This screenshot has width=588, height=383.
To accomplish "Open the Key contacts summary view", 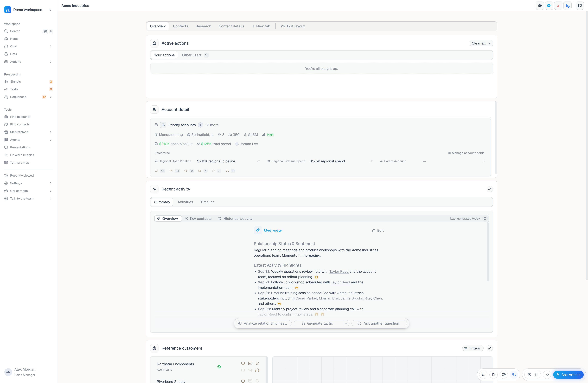I will coord(198,218).
